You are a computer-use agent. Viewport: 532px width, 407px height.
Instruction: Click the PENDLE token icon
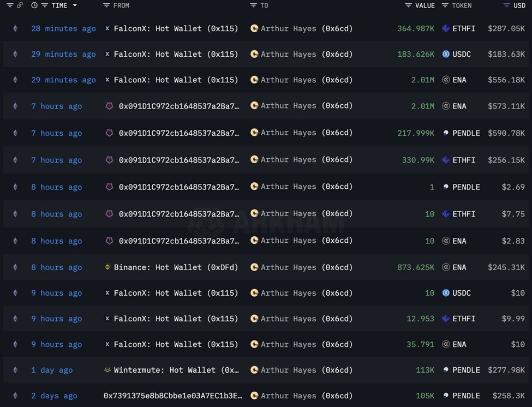(446, 133)
